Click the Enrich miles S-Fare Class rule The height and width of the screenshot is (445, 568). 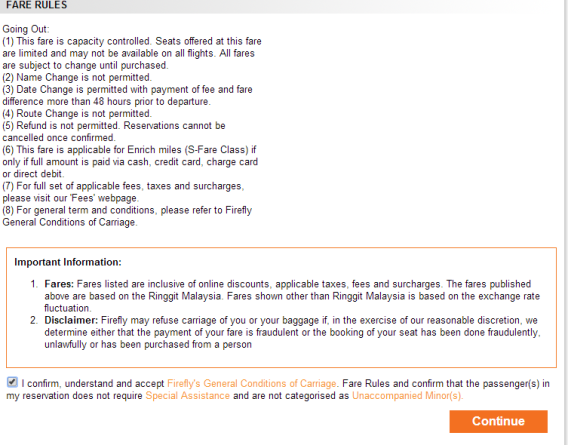[x=130, y=162]
